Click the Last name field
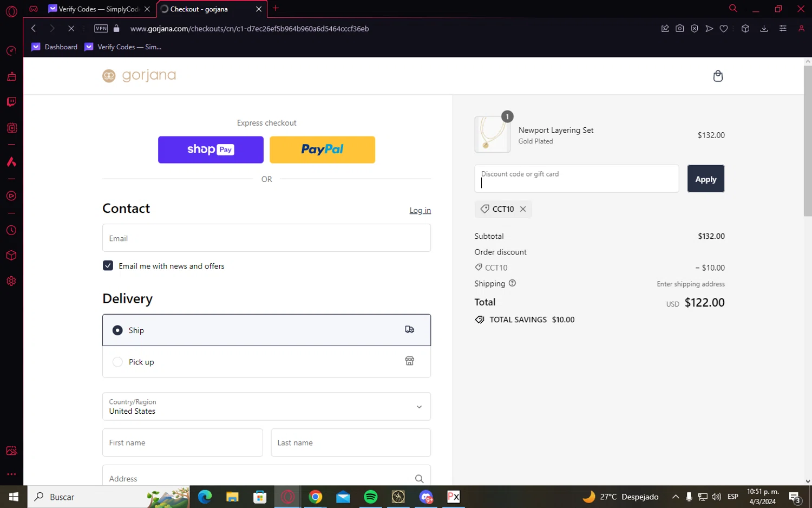Screen dimensions: 812x508 pos(351,442)
